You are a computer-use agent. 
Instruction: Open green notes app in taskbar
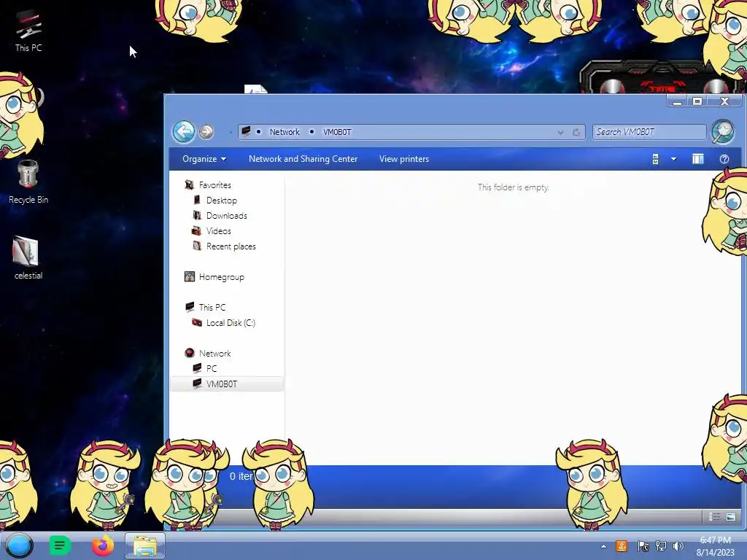60,545
